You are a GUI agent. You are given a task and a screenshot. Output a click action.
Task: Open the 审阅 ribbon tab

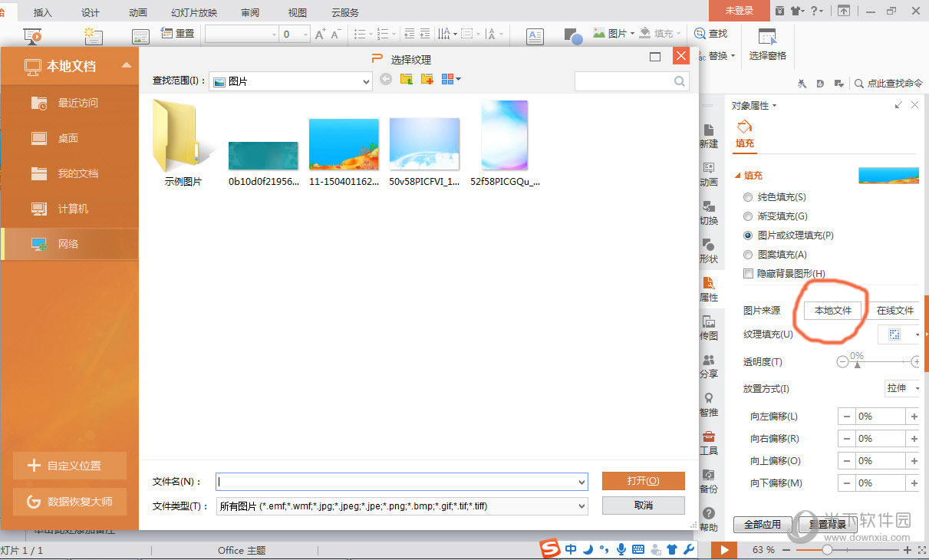249,12
